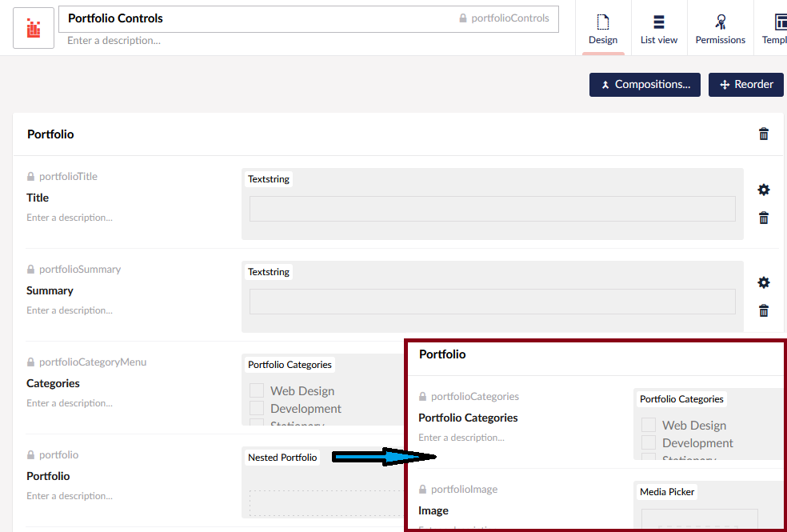
Task: Click the Title property Textstring editor
Action: point(492,209)
